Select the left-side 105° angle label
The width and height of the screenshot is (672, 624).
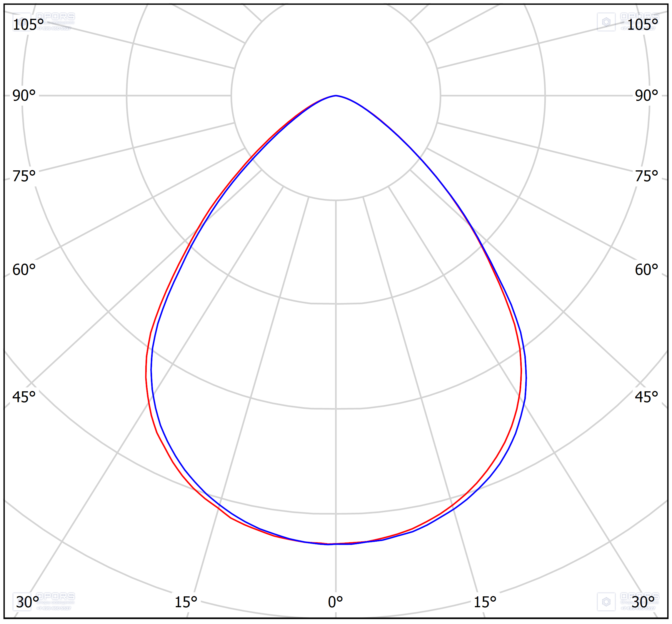(28, 25)
